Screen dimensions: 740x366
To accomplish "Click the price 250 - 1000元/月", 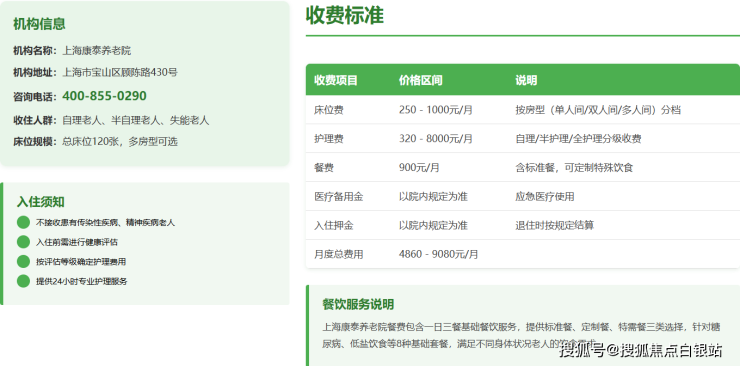I will [436, 110].
